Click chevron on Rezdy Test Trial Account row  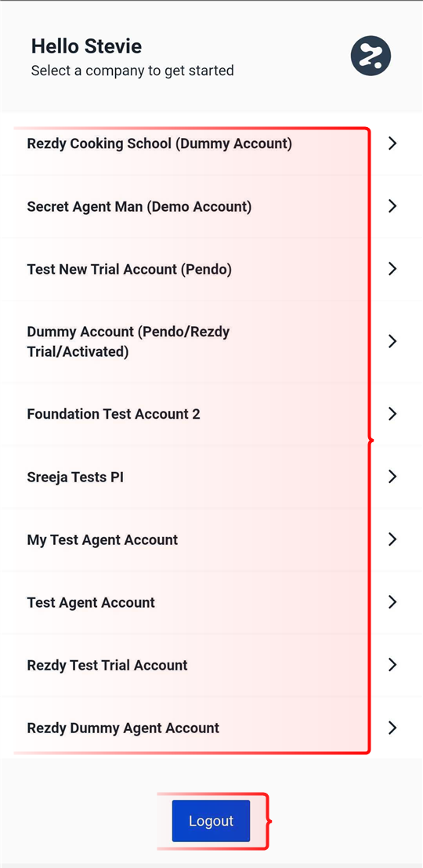coord(392,664)
